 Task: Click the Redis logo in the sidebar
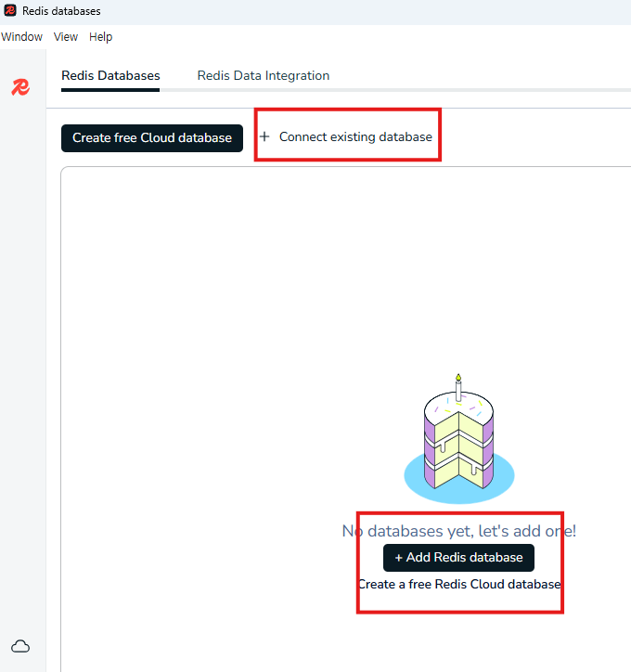click(20, 87)
